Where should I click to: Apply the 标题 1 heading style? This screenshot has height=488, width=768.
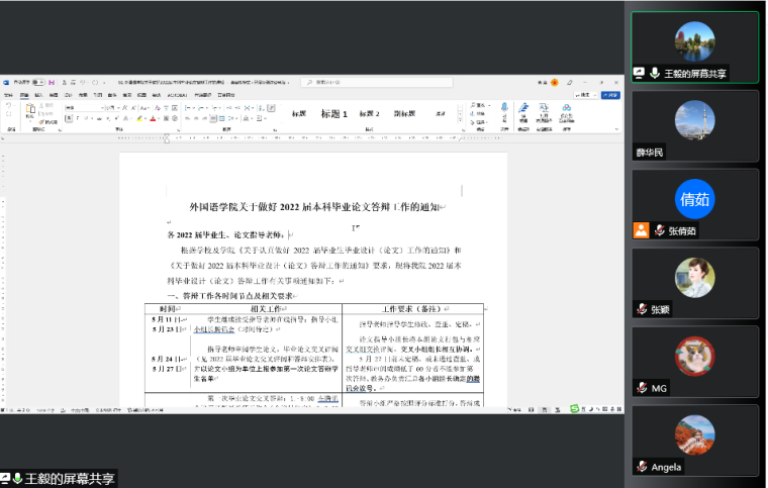tap(333, 114)
